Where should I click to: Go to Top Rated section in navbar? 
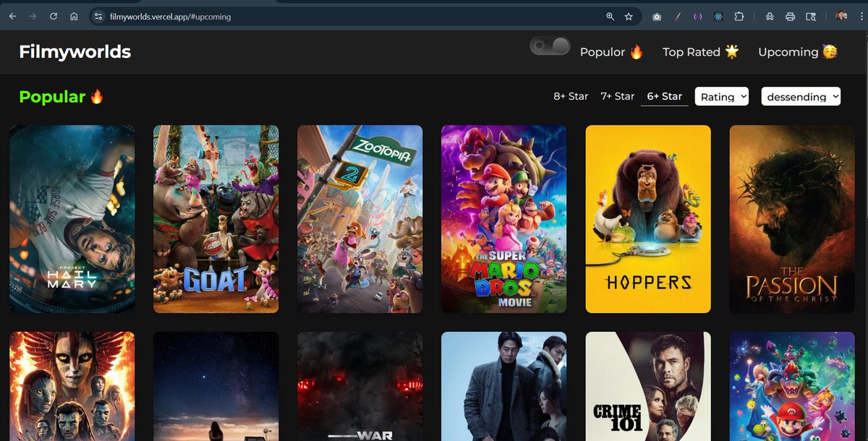(701, 52)
